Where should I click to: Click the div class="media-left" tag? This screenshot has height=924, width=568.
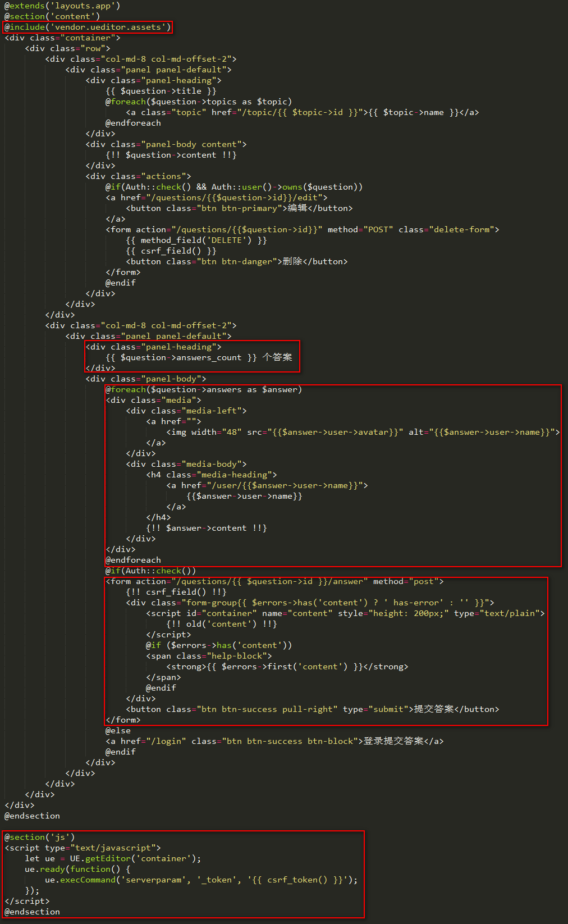[186, 411]
